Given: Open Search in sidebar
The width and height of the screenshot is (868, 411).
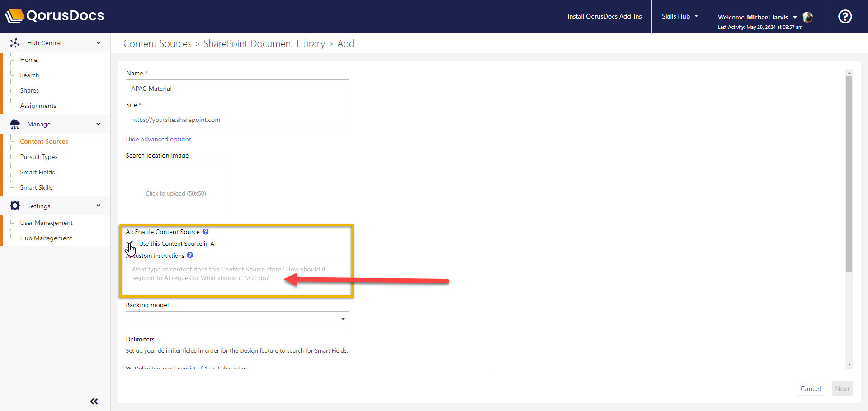Looking at the screenshot, I should pyautogui.click(x=29, y=75).
